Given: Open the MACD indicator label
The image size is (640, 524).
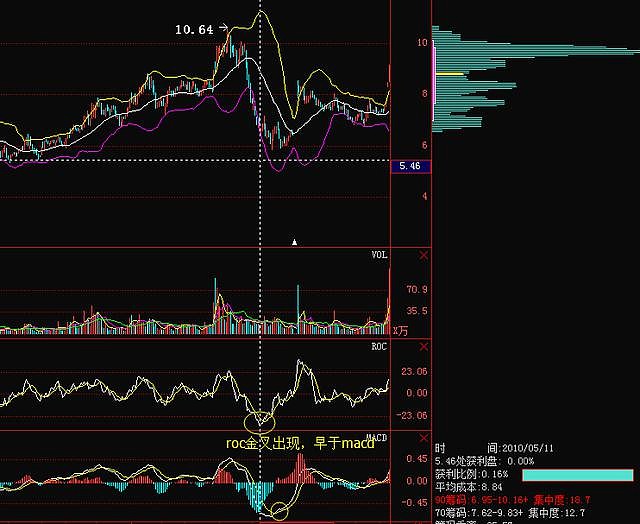Looking at the screenshot, I should click(x=377, y=438).
